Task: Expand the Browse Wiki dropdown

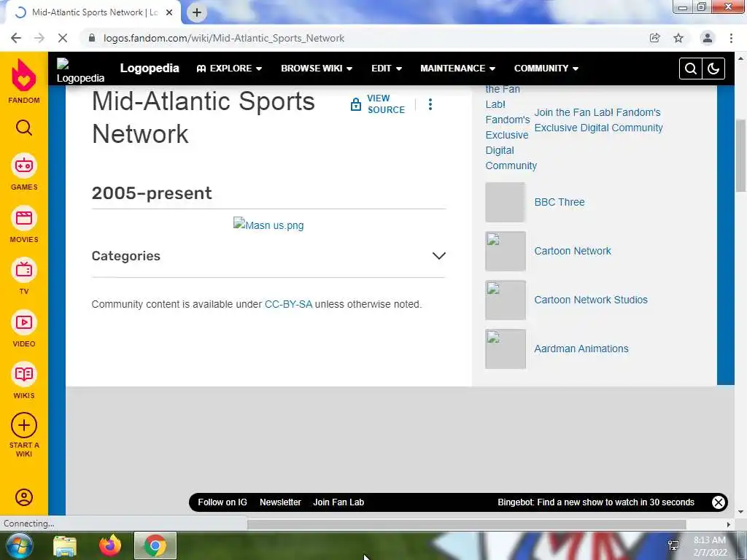Action: tap(317, 69)
